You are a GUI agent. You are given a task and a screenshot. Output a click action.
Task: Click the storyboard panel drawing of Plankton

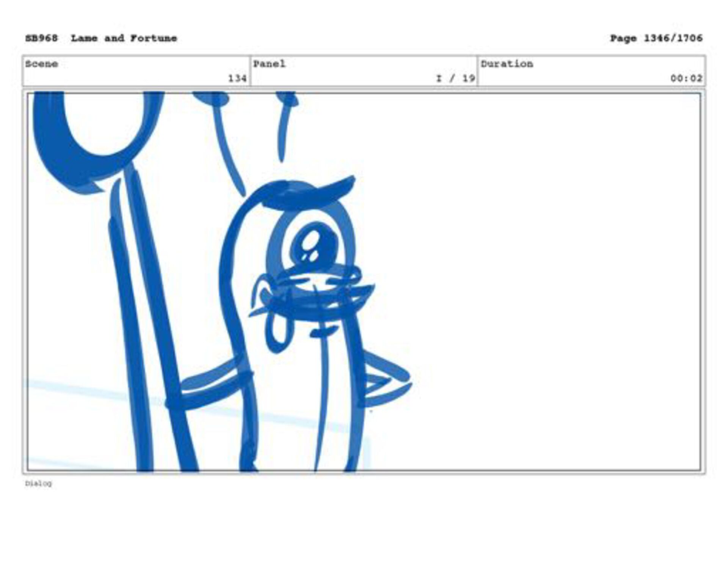click(364, 282)
